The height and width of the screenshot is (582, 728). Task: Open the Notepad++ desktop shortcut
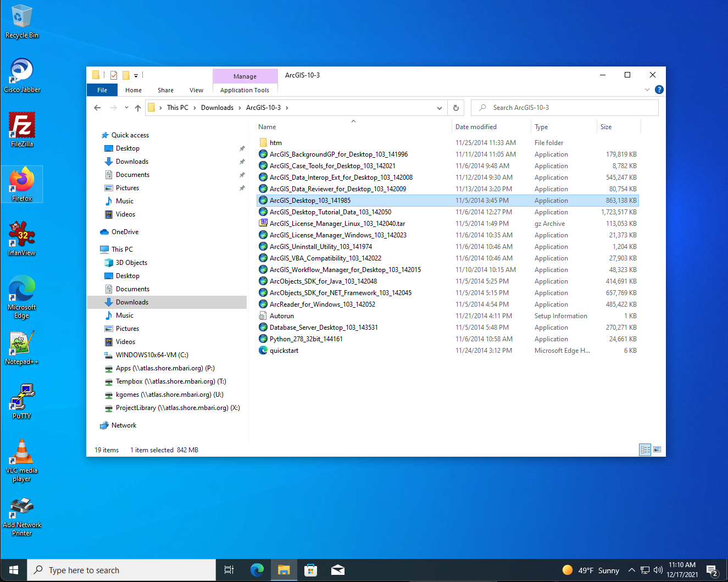22,347
